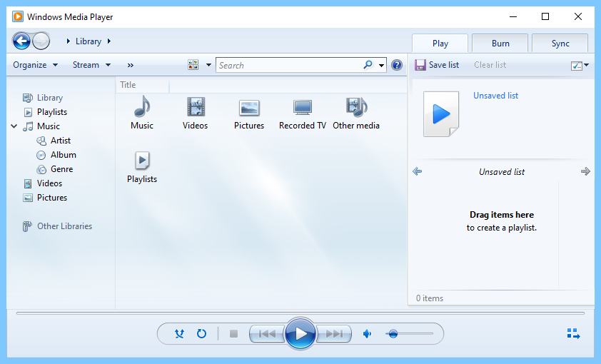The image size is (601, 364).
Task: Click the seek progress bar
Action: [x=300, y=313]
